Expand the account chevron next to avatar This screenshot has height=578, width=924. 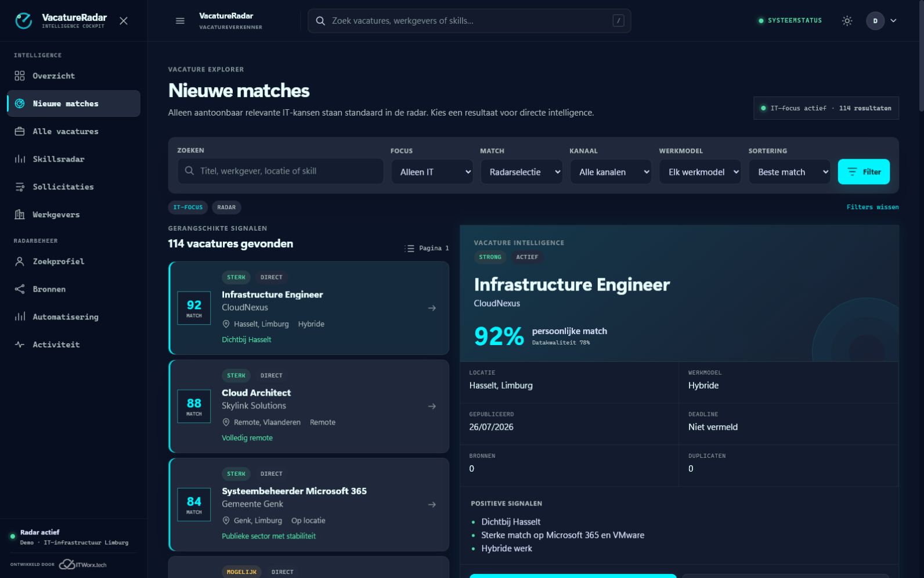click(x=893, y=21)
